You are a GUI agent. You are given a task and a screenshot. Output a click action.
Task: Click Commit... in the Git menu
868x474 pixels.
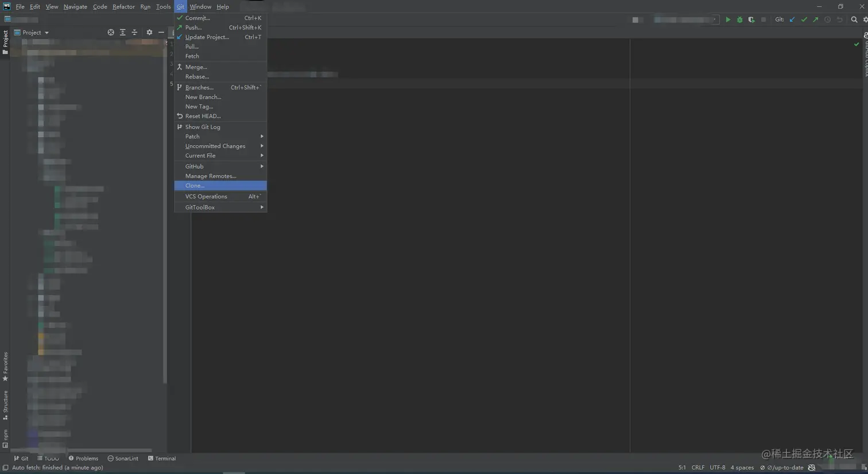[x=220, y=18]
